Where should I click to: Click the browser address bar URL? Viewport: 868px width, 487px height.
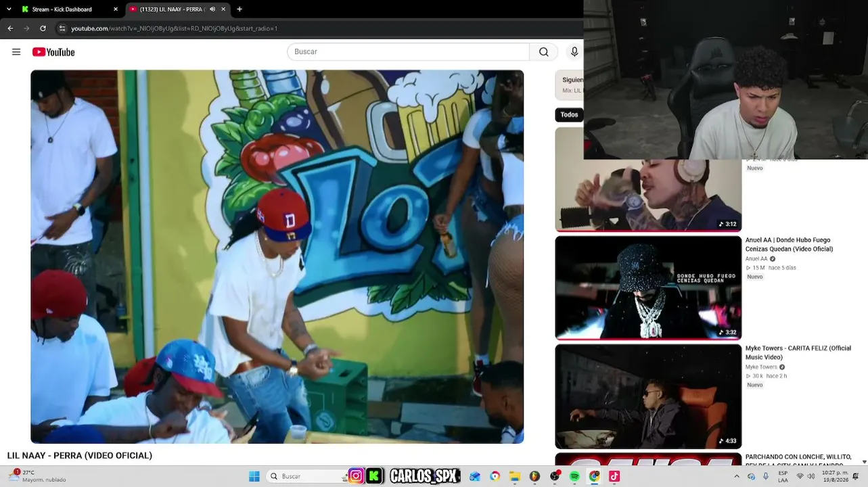tap(175, 28)
